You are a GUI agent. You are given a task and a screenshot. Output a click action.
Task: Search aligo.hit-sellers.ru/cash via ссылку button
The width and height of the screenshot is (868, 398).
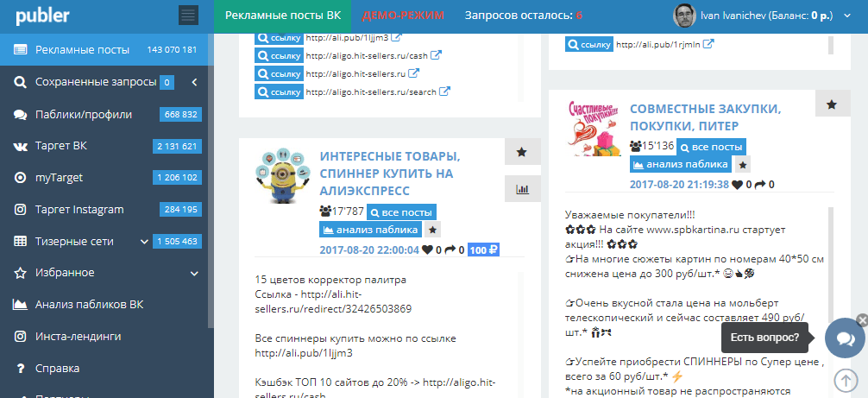279,56
